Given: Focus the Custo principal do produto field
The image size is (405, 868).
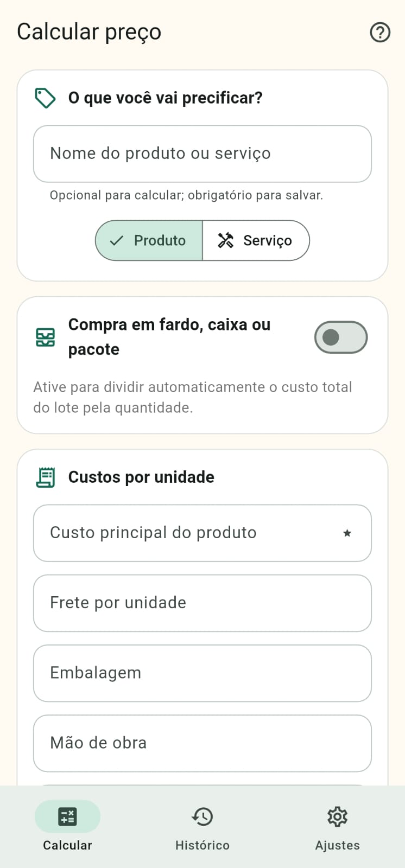Looking at the screenshot, I should point(202,533).
